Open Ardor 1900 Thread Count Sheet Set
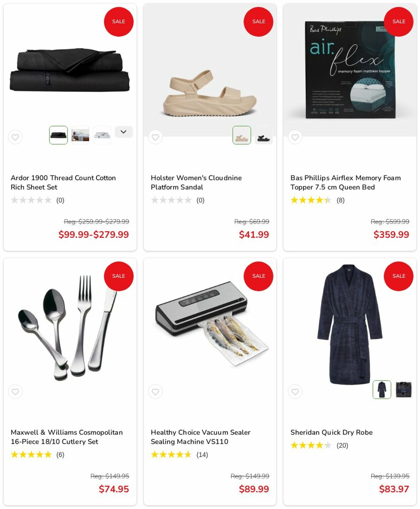The image size is (420, 509). (63, 182)
